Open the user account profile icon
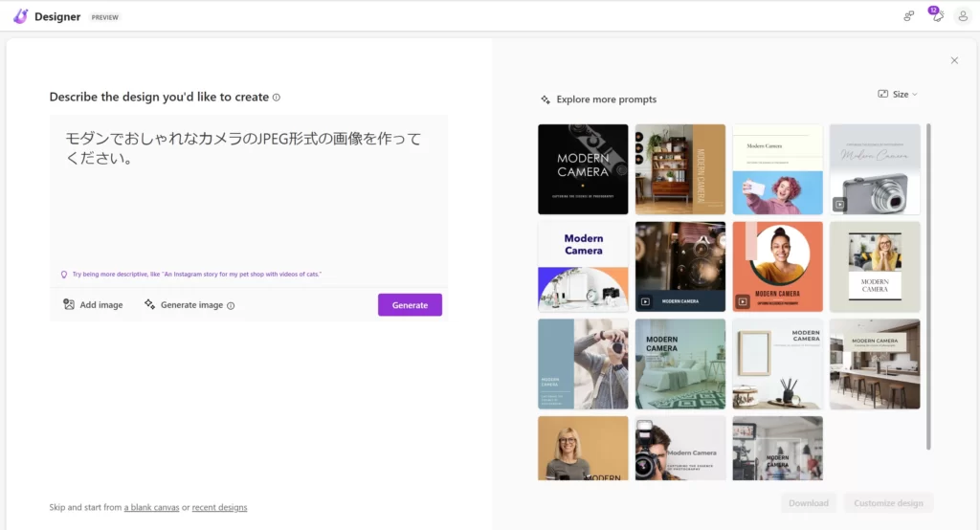This screenshot has height=530, width=980. pyautogui.click(x=963, y=16)
